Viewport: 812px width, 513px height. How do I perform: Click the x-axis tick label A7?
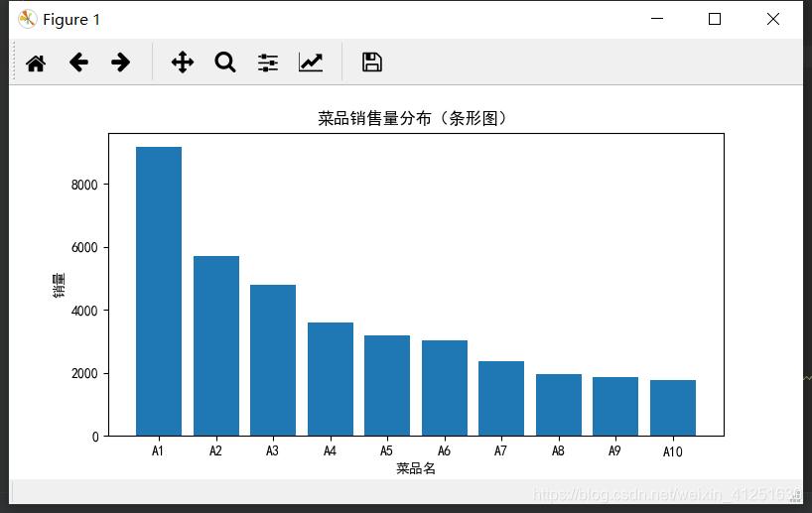coord(500,450)
